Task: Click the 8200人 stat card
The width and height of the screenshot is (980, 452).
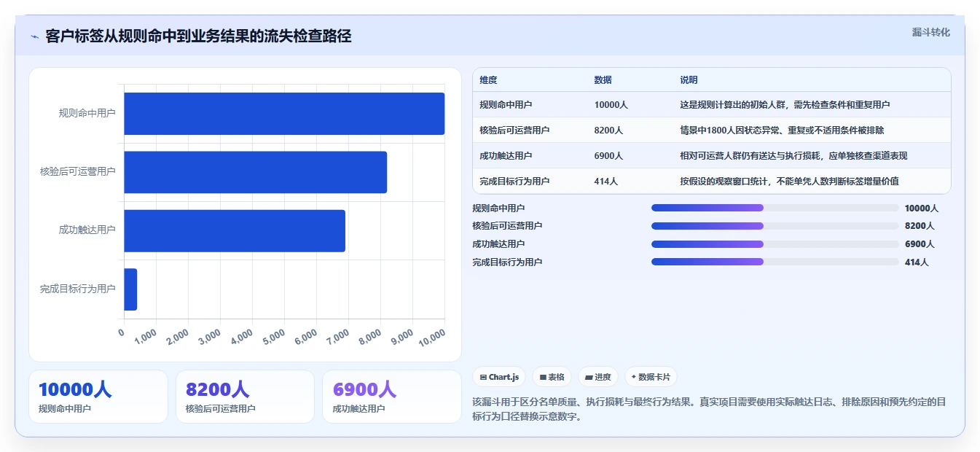Action: pyautogui.click(x=245, y=397)
